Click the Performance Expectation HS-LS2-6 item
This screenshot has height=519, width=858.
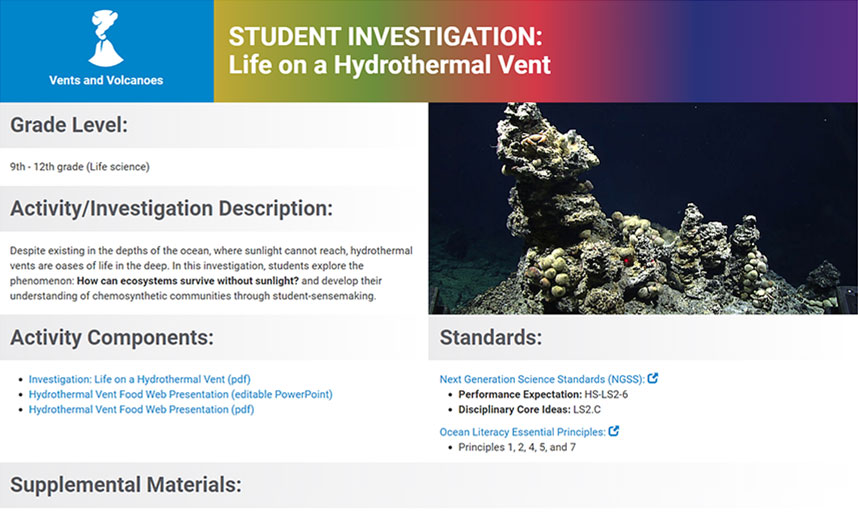(543, 395)
